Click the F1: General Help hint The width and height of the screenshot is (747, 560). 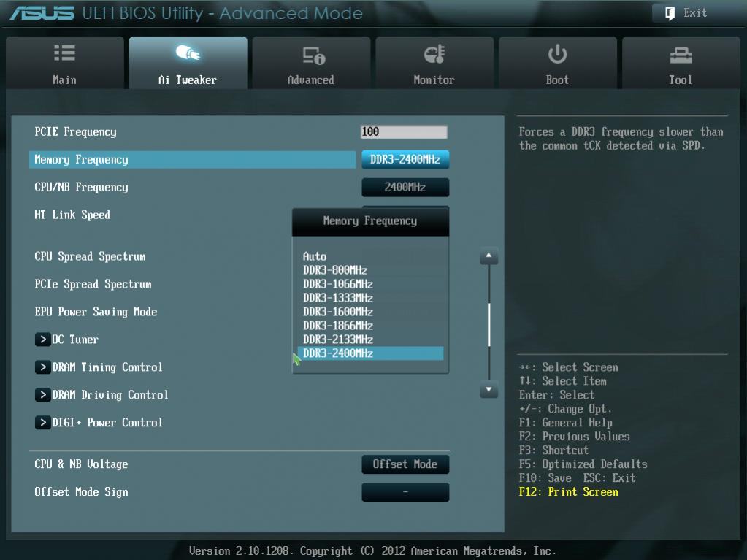[x=565, y=423]
